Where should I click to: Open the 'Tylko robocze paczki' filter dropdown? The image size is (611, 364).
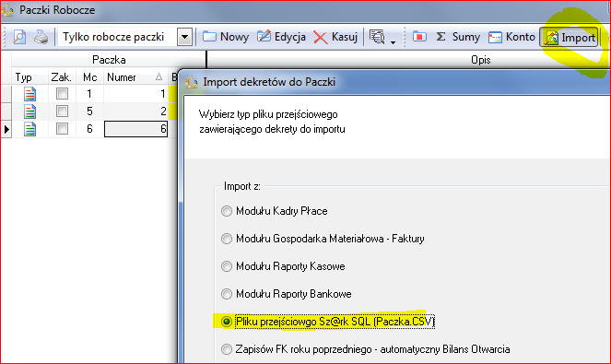point(184,38)
